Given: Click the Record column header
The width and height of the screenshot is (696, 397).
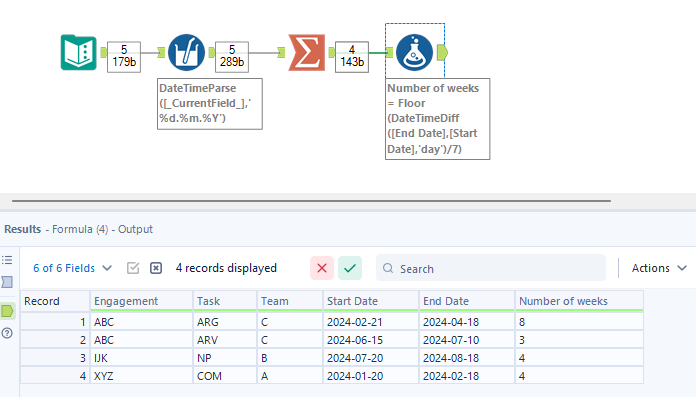Looking at the screenshot, I should (x=55, y=301).
